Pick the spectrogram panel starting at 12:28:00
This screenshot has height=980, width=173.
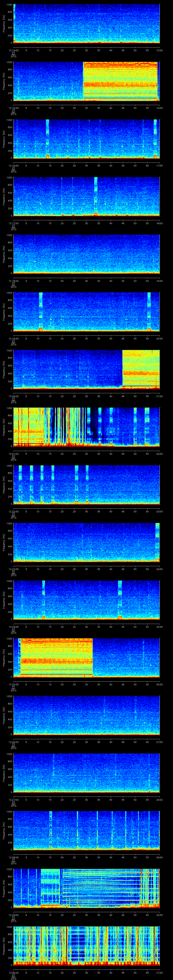(87, 831)
